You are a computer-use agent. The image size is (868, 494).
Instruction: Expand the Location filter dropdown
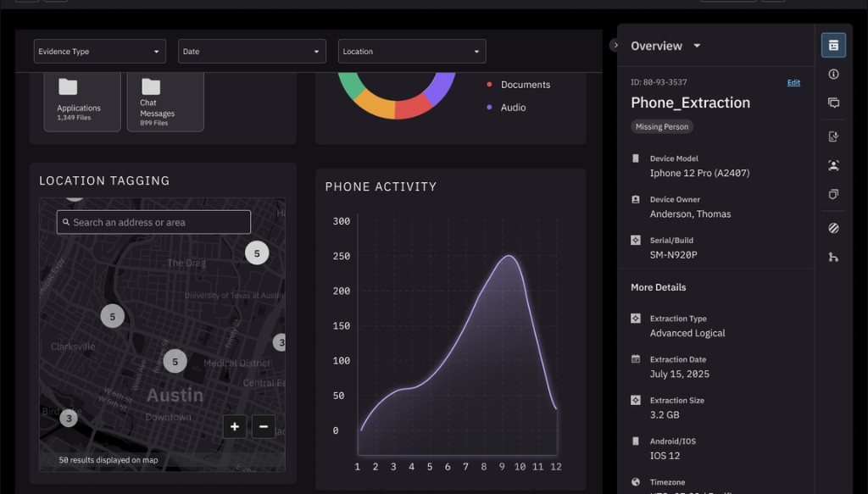(412, 51)
